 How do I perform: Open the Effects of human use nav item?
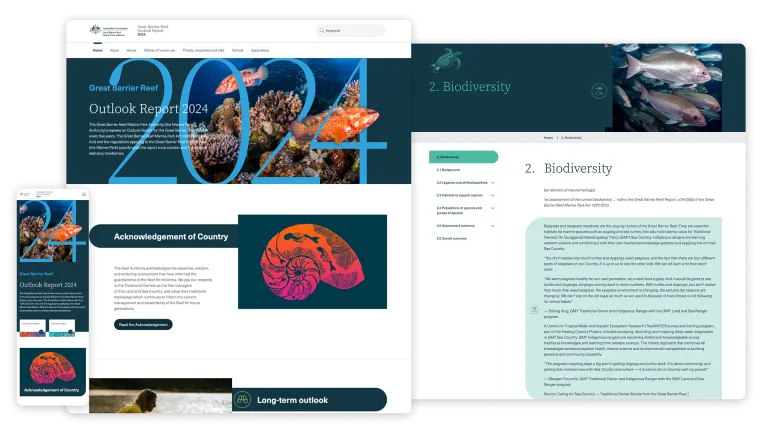(159, 50)
